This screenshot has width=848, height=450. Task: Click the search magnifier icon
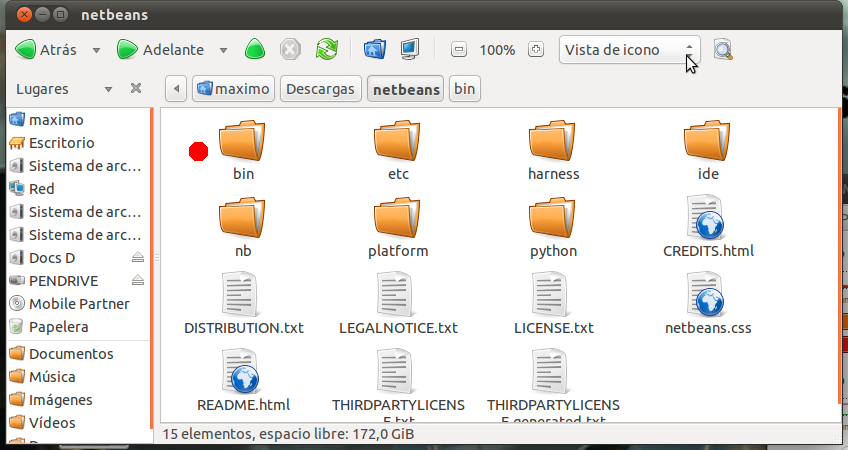723,50
